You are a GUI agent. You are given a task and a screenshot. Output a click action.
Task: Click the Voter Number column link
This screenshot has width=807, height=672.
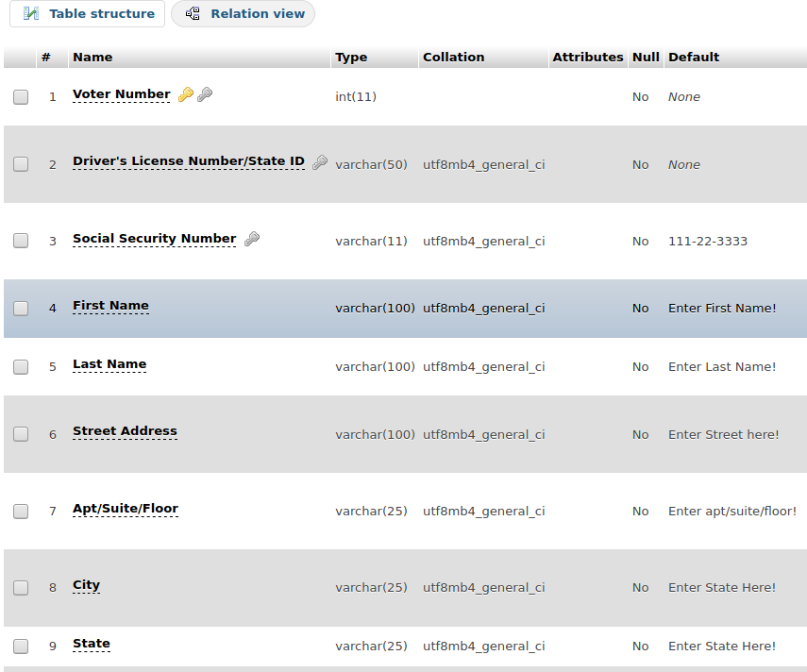(x=121, y=93)
